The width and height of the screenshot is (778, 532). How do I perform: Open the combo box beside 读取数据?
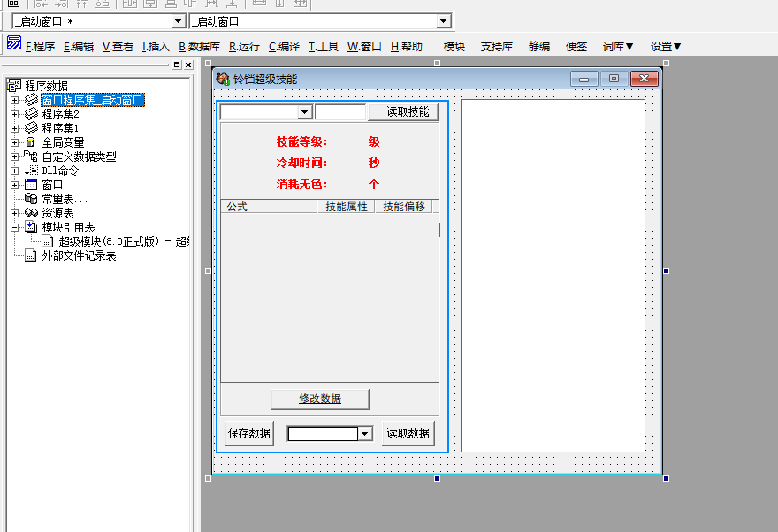364,434
